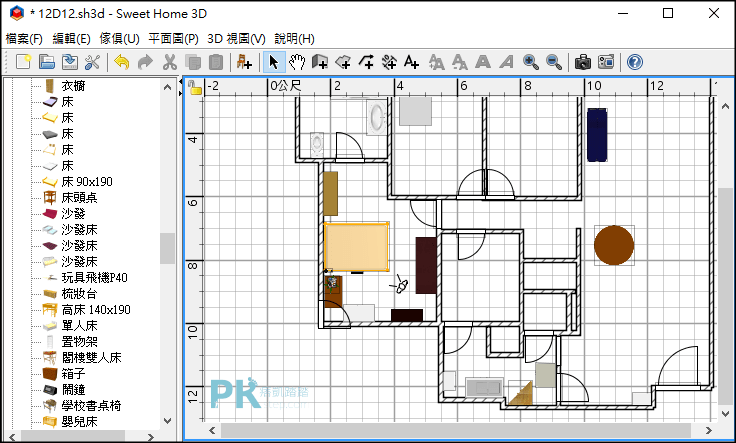Open the 傢俱(U) menu
736x443 pixels.
pos(120,38)
